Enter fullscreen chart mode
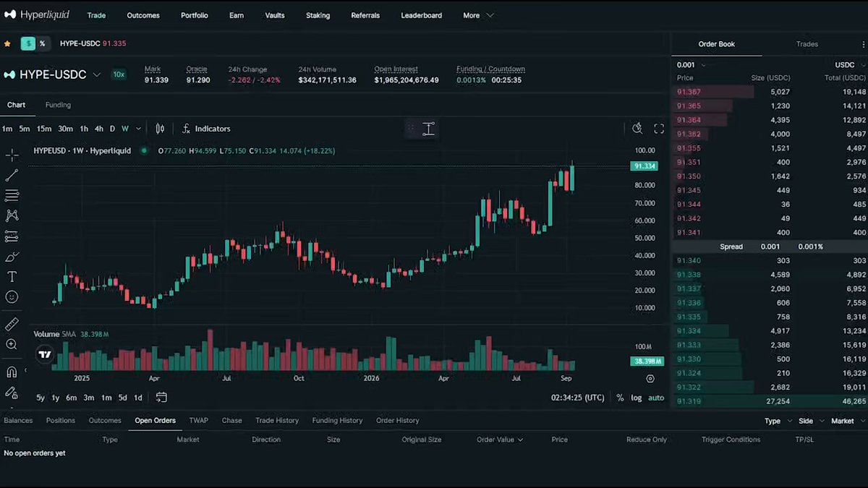868x488 pixels. (x=659, y=129)
